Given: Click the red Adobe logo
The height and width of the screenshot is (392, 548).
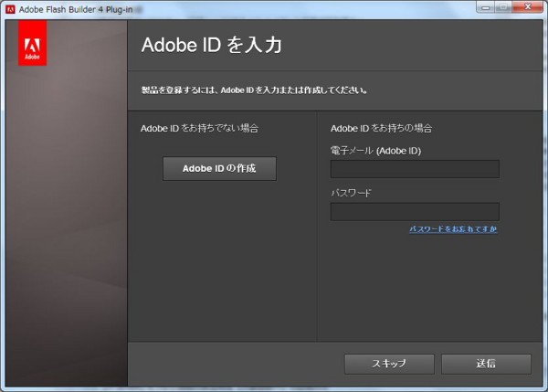Looking at the screenshot, I should click(x=32, y=43).
